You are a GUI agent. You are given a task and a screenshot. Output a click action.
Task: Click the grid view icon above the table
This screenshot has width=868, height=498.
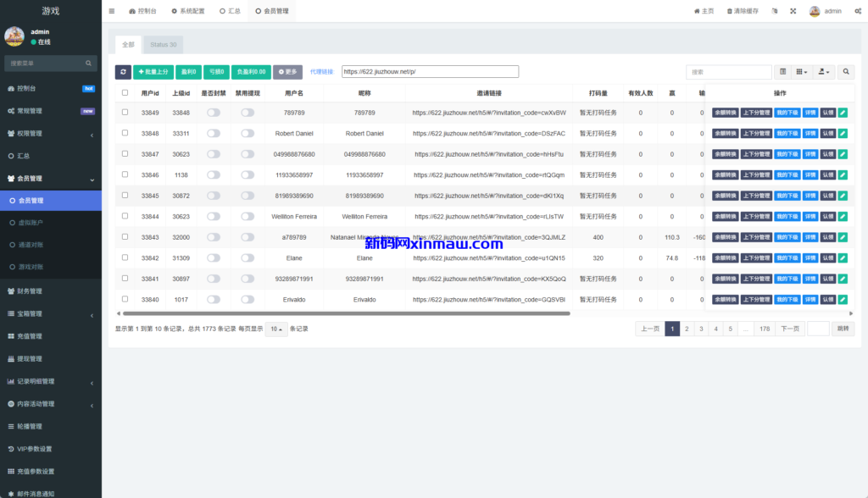point(800,73)
